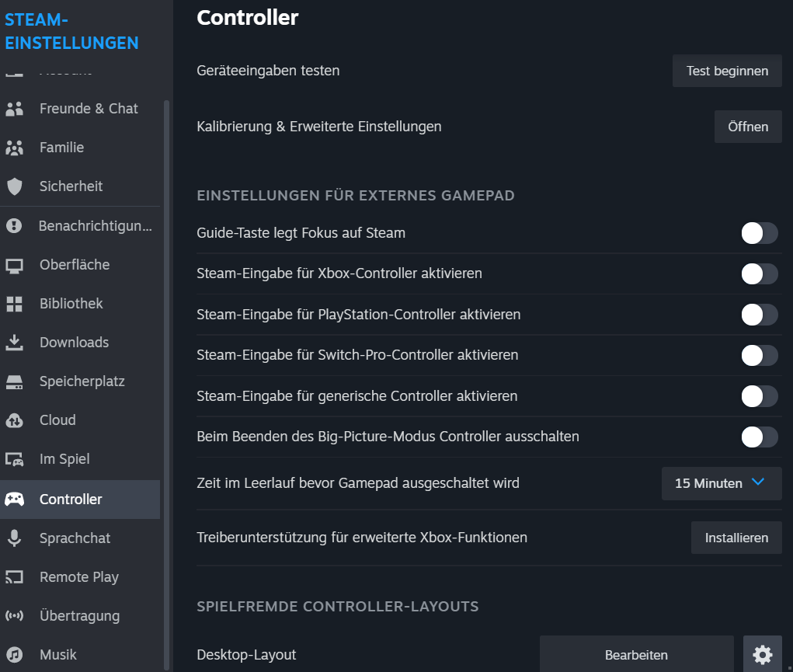
Task: Toggle Steam-Eingabe für generische Controller
Action: 759,396
